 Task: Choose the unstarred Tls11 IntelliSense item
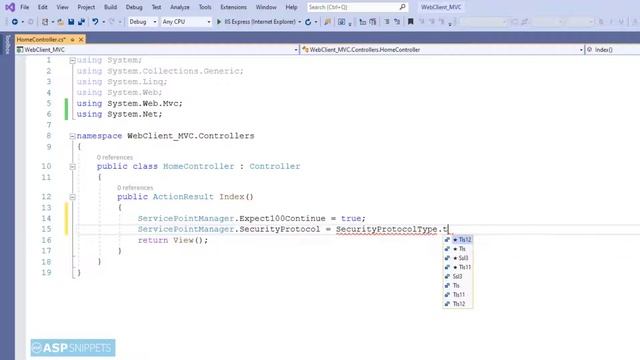(x=458, y=295)
